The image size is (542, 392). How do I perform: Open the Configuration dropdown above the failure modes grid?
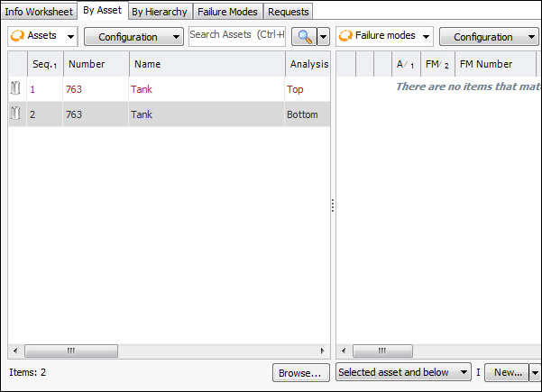pos(489,37)
